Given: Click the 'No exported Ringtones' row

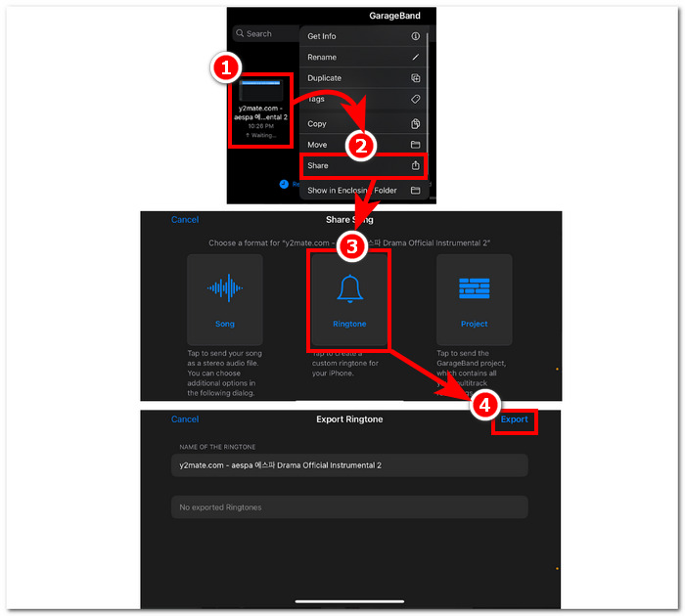Looking at the screenshot, I should (349, 507).
